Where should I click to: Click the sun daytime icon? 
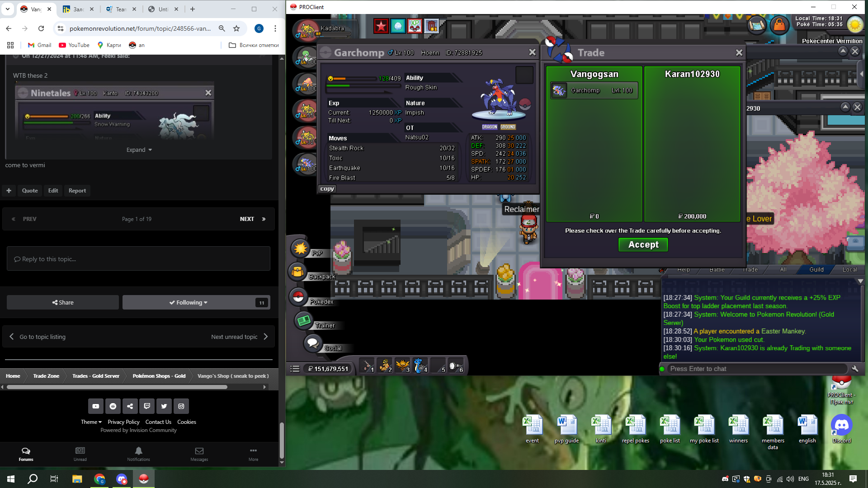pyautogui.click(x=855, y=24)
